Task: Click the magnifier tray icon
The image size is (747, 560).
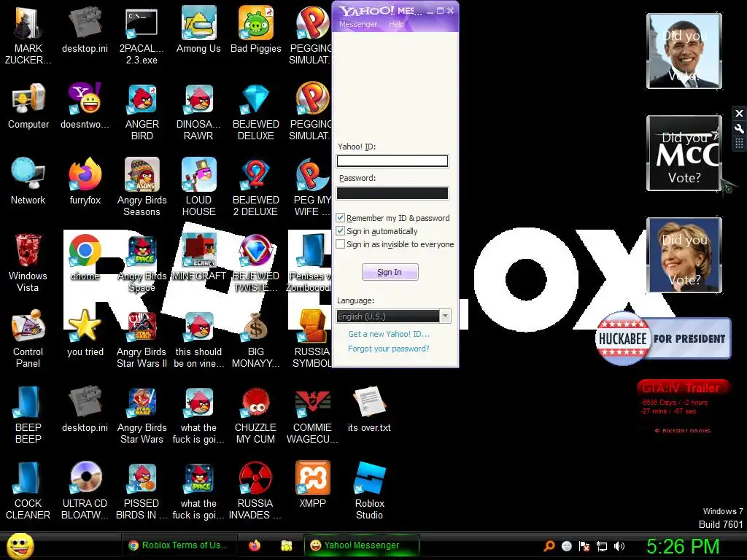Action: pos(549,546)
